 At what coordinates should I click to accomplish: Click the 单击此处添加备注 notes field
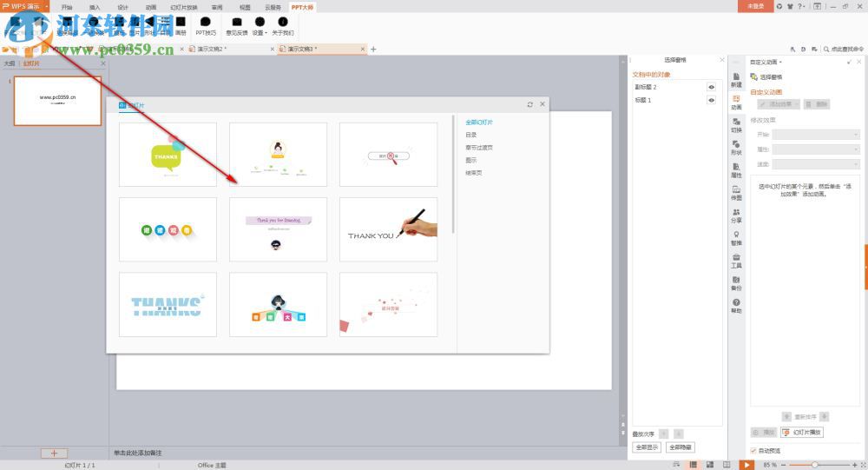(x=138, y=453)
